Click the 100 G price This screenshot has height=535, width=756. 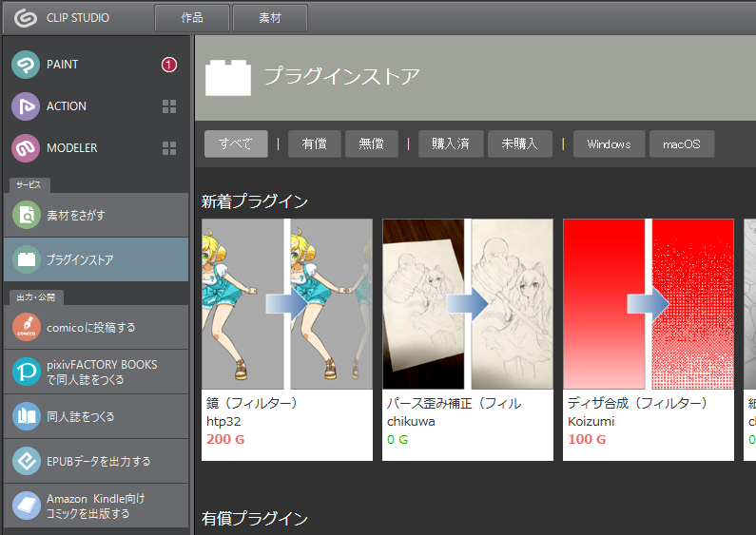pos(587,439)
